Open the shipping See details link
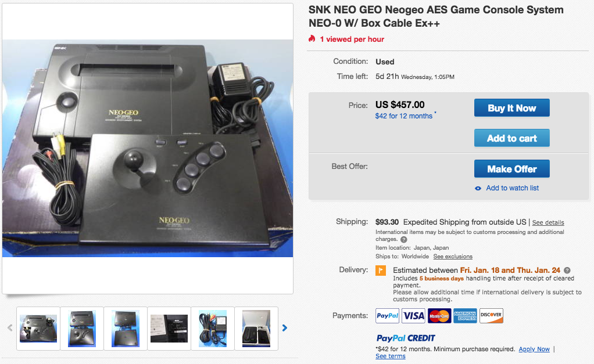Viewport: 594px width, 364px height. (548, 222)
